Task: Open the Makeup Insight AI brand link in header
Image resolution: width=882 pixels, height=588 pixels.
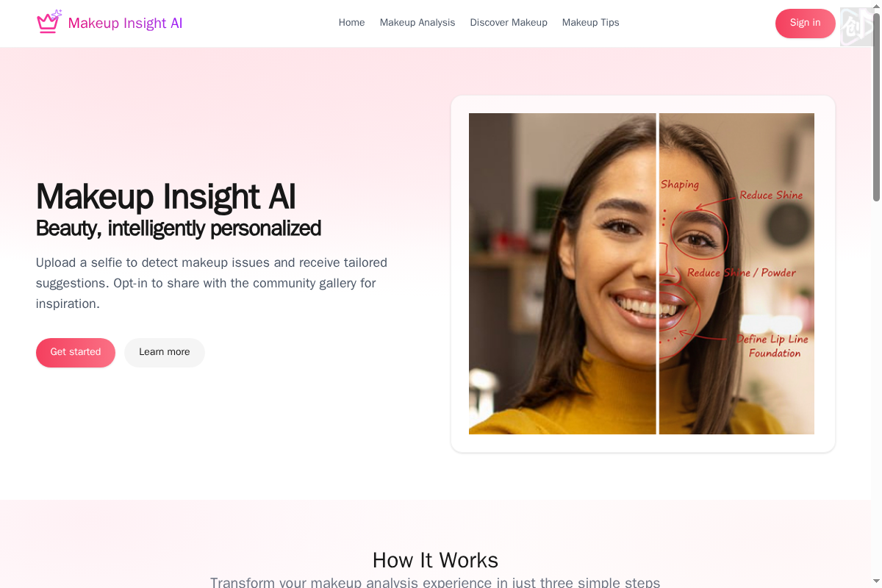Action: click(x=110, y=23)
